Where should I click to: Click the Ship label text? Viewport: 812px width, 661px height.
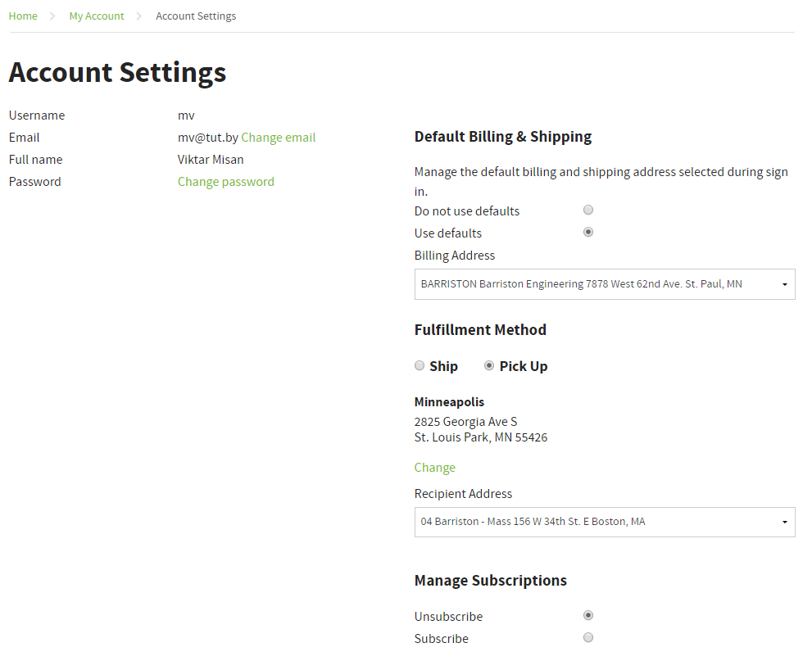point(444,366)
